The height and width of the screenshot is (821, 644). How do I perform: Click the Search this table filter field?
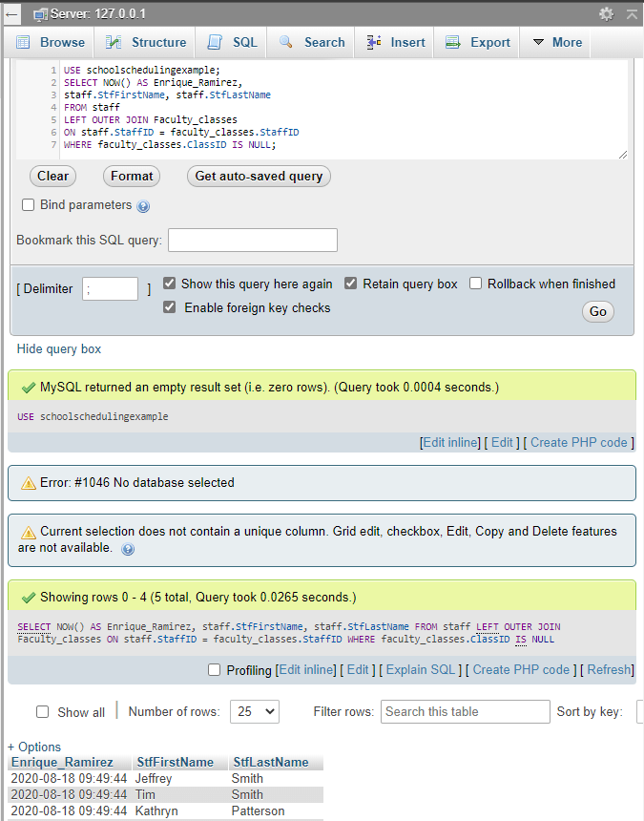465,711
